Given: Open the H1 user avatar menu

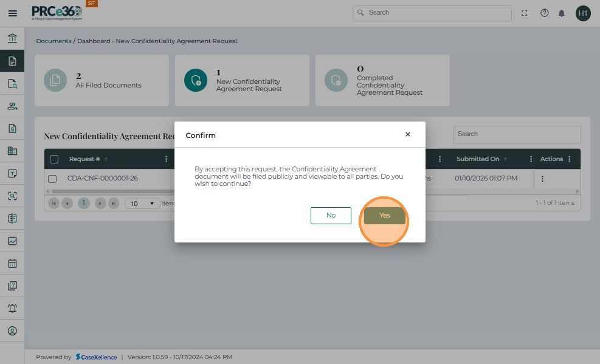Looking at the screenshot, I should (x=583, y=13).
